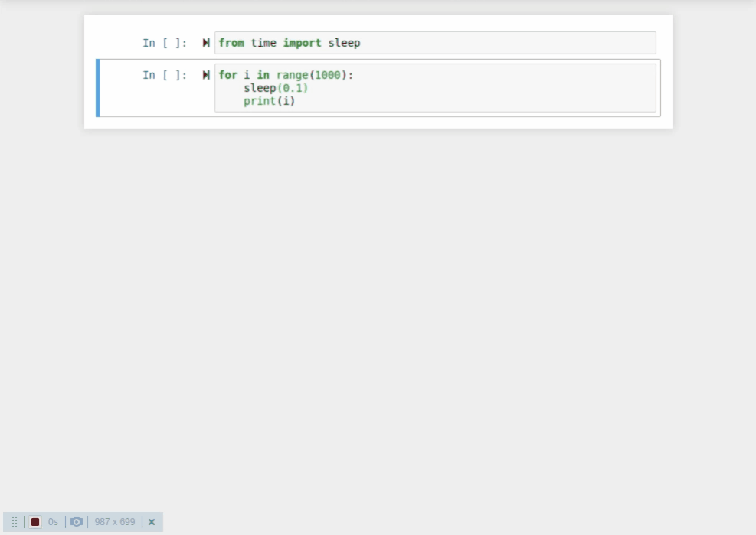Grab the recorder toolbar's dotted drag handle
The height and width of the screenshot is (535, 756).
click(x=15, y=522)
